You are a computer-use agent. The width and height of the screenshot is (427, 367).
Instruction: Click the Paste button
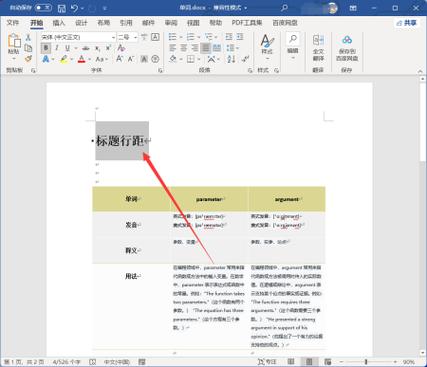coord(14,44)
